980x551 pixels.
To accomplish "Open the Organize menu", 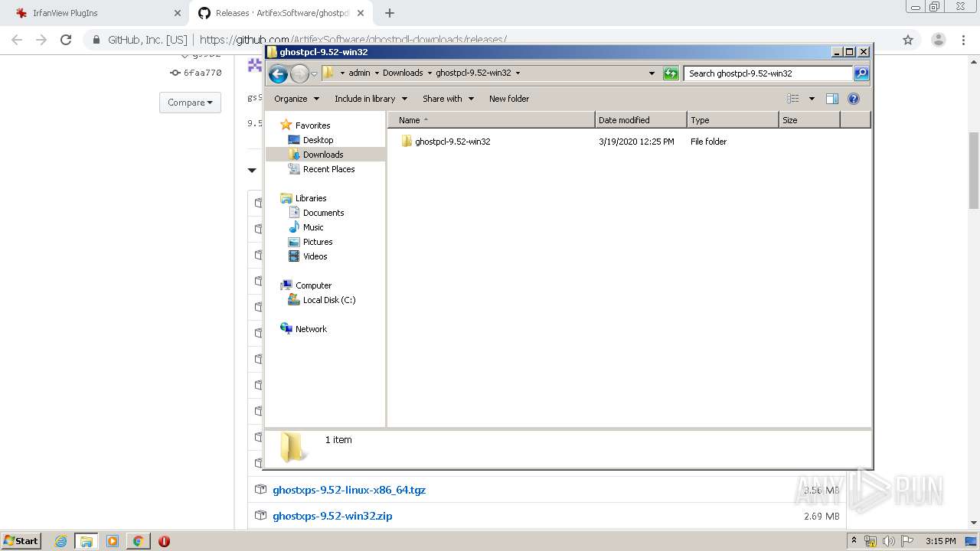I will [296, 99].
